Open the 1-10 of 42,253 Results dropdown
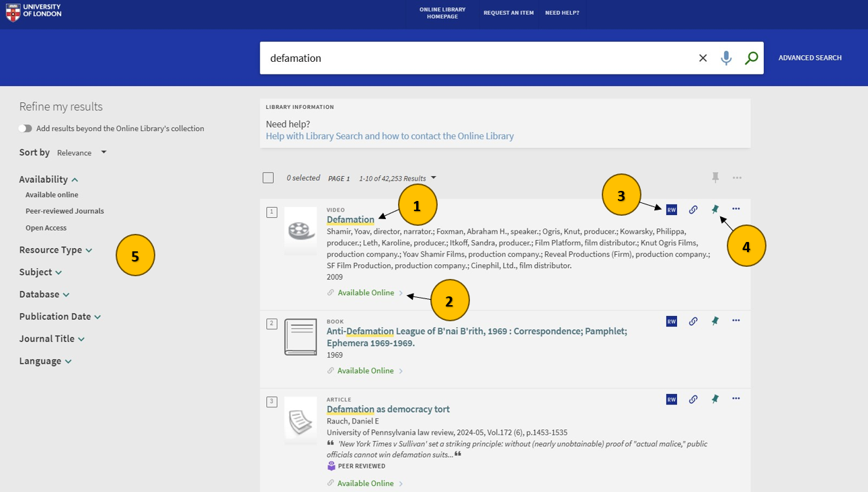The image size is (868, 492). click(x=397, y=178)
